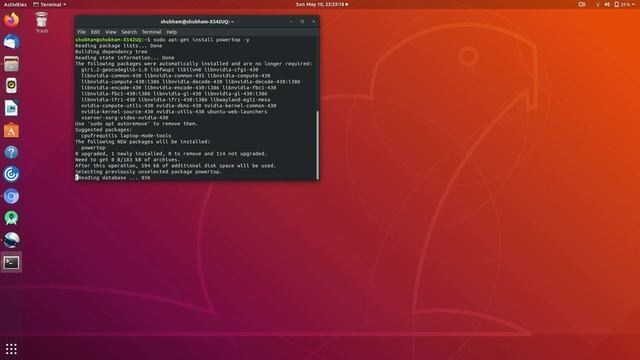Image resolution: width=640 pixels, height=360 pixels.
Task: Open the terminal Edit menu
Action: [x=95, y=32]
